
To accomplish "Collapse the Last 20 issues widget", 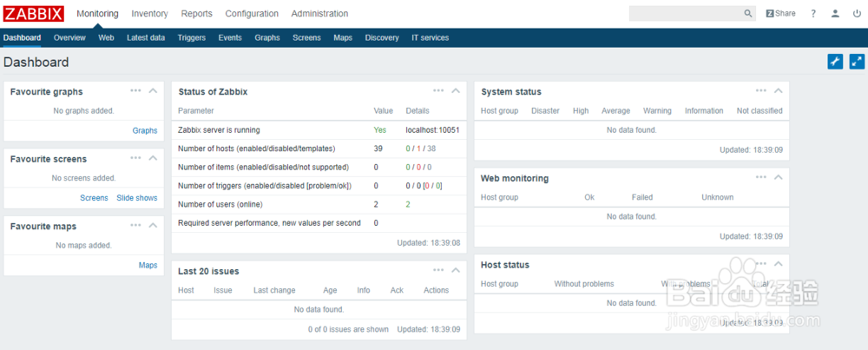I will point(456,270).
